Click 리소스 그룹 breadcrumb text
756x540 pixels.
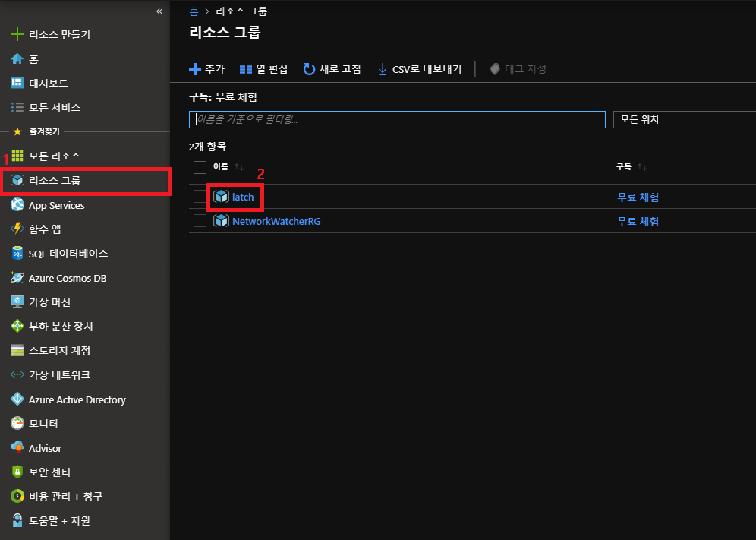[x=241, y=11]
